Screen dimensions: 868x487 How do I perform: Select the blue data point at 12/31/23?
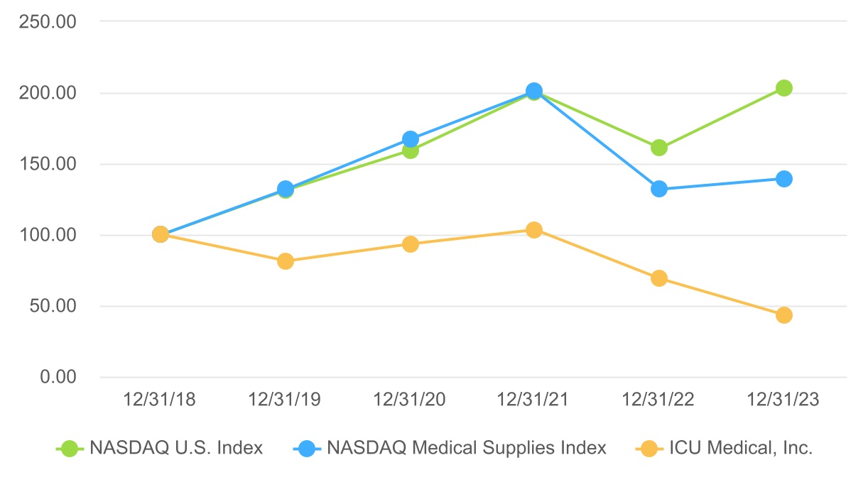pyautogui.click(x=784, y=179)
